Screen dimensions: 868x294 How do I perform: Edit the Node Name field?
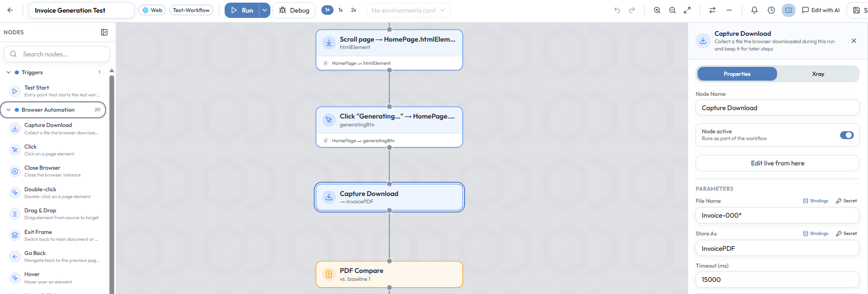pyautogui.click(x=778, y=107)
